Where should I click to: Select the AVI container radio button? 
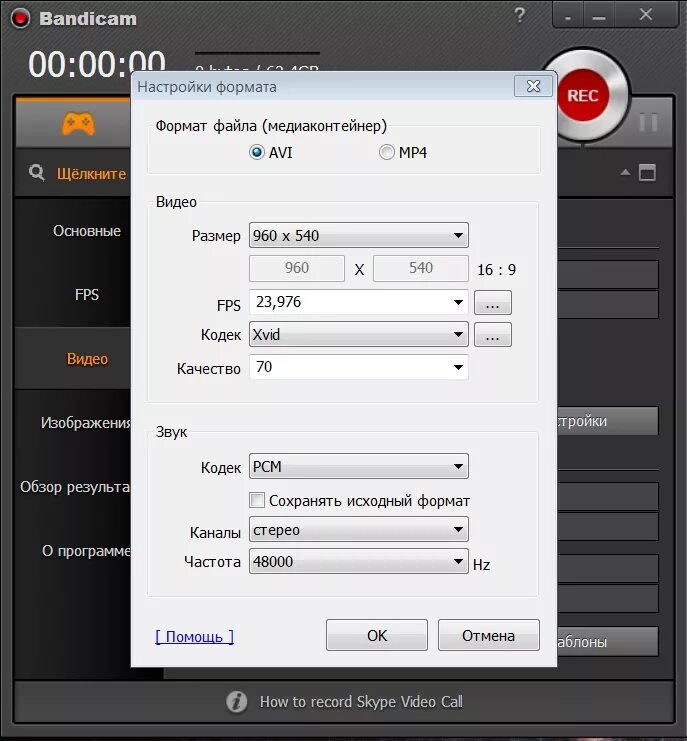click(257, 152)
